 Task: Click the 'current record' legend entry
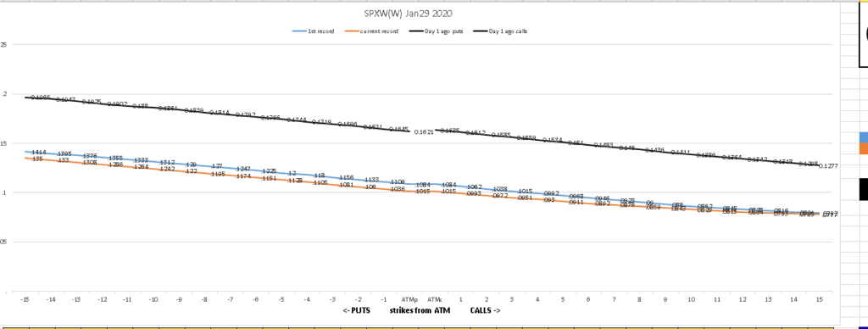371,31
